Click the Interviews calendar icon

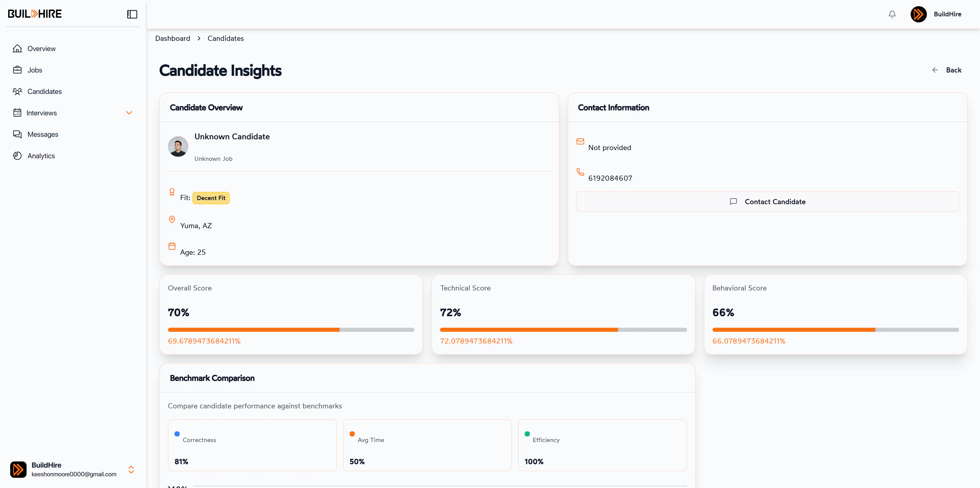[x=17, y=113]
